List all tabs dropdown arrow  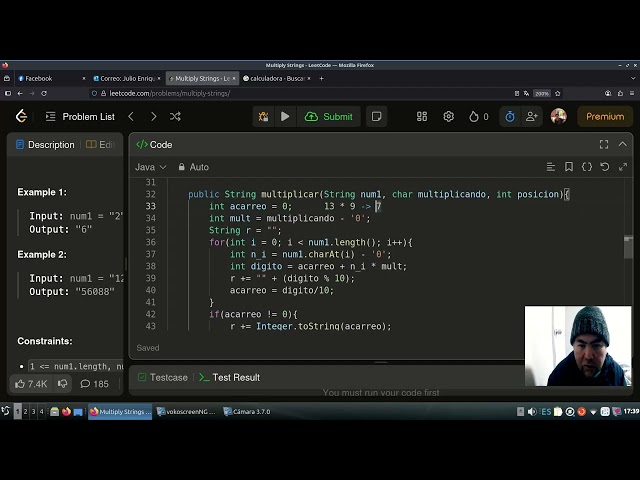(x=633, y=78)
